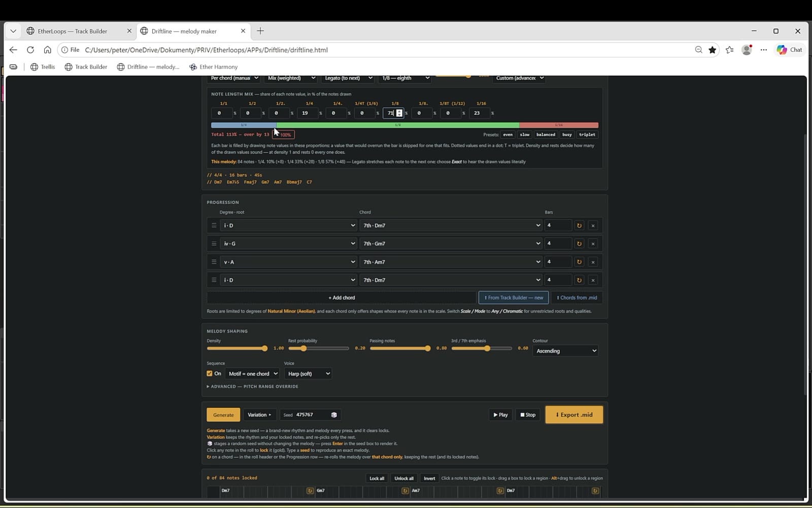Re-roll melody on the v·A Am7 row
This screenshot has height=508, width=812.
tap(579, 262)
